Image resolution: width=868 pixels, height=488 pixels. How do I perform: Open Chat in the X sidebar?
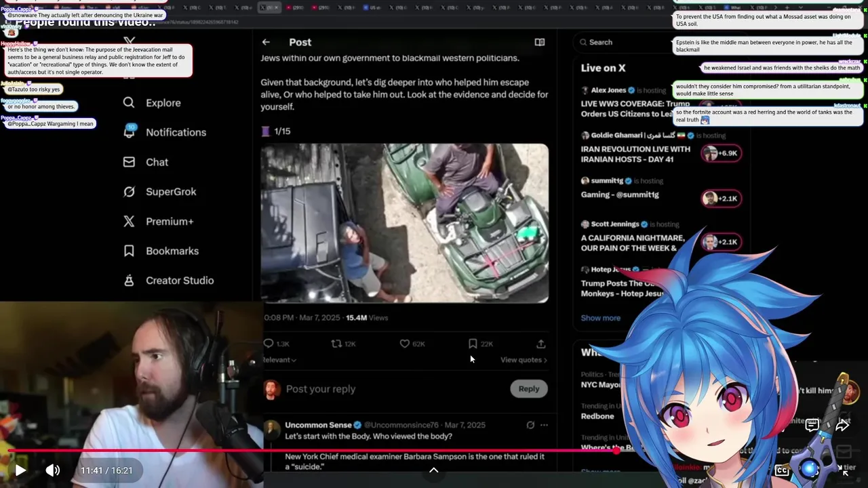click(x=146, y=162)
